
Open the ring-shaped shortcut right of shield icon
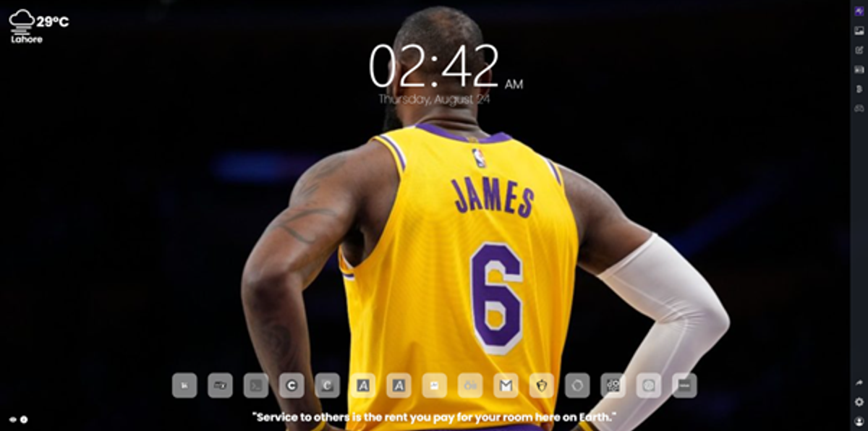(x=577, y=385)
